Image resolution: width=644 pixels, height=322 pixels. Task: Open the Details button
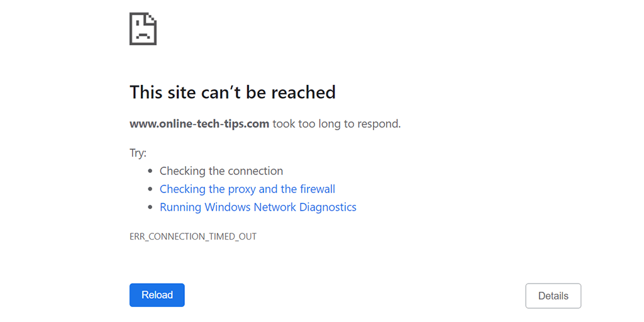click(553, 296)
